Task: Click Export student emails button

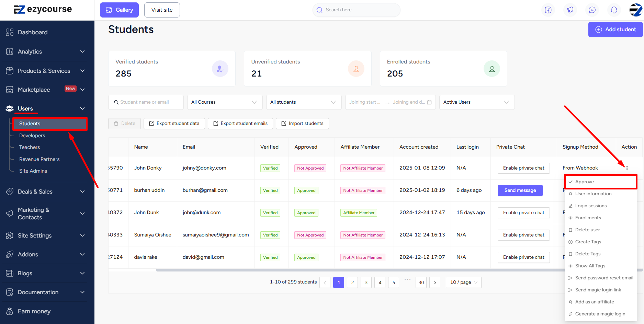Action: (x=240, y=124)
